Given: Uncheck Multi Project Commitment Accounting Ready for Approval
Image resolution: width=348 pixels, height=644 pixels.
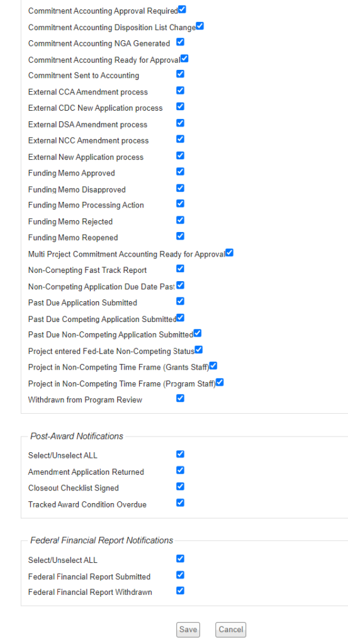Looking at the screenshot, I should (x=230, y=253).
